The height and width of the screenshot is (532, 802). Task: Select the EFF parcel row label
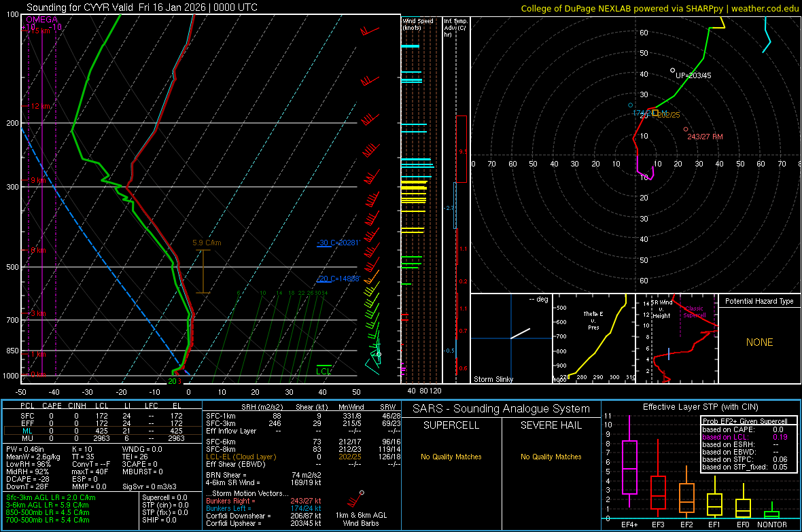(27, 423)
